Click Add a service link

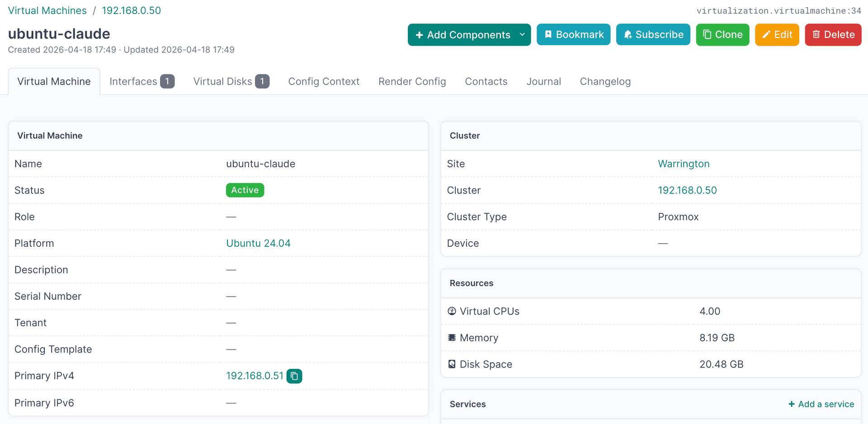[821, 404]
